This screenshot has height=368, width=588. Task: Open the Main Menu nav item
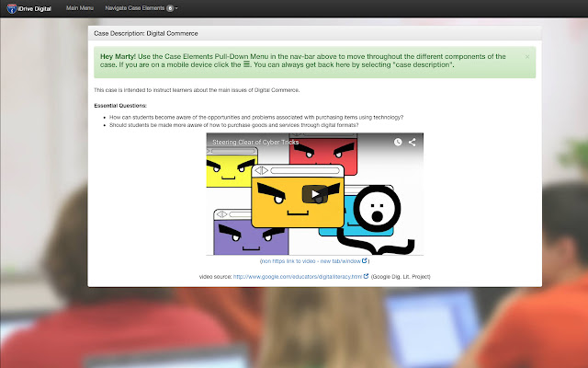coord(80,8)
